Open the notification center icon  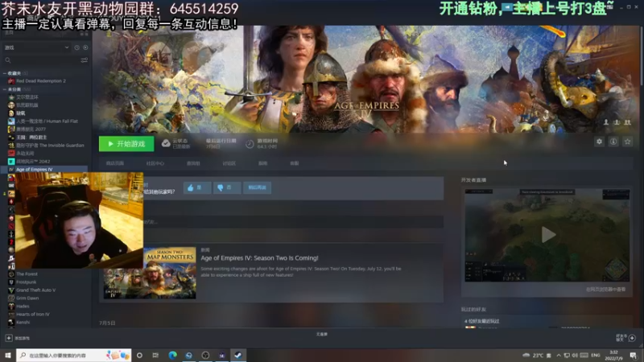(x=634, y=355)
